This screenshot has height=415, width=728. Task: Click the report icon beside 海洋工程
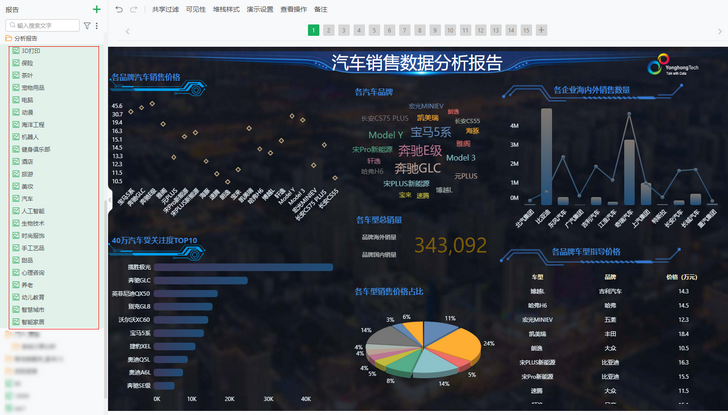(x=16, y=124)
